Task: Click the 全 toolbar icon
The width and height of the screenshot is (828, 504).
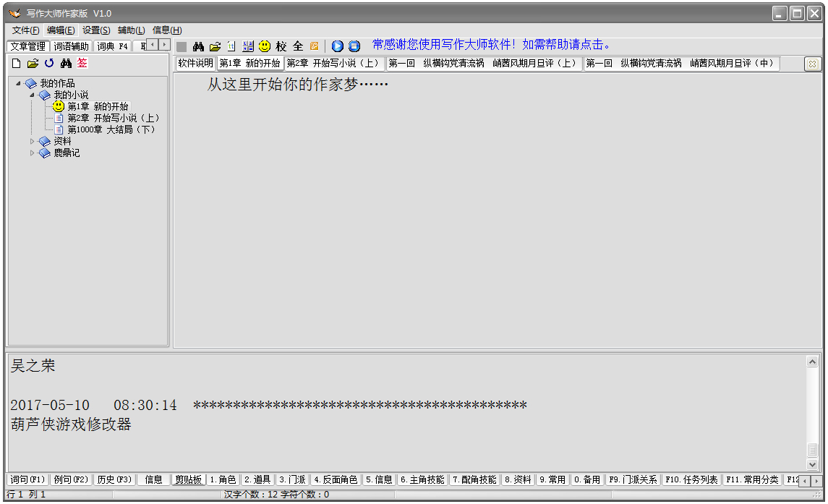Action: (x=298, y=46)
